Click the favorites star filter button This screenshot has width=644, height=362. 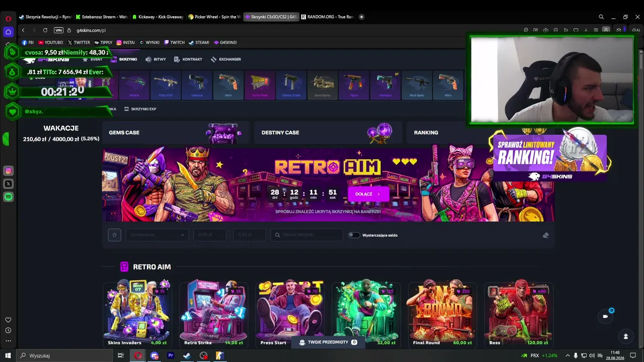coord(114,235)
